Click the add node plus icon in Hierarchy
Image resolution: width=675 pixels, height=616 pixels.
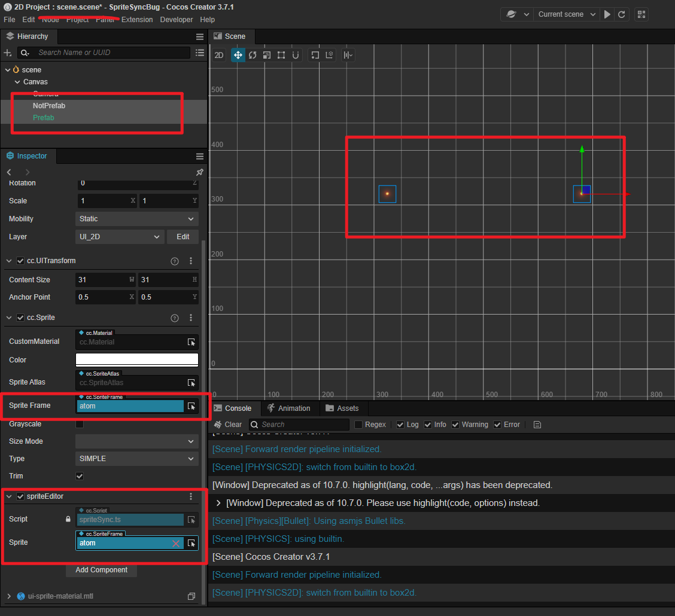coord(8,53)
